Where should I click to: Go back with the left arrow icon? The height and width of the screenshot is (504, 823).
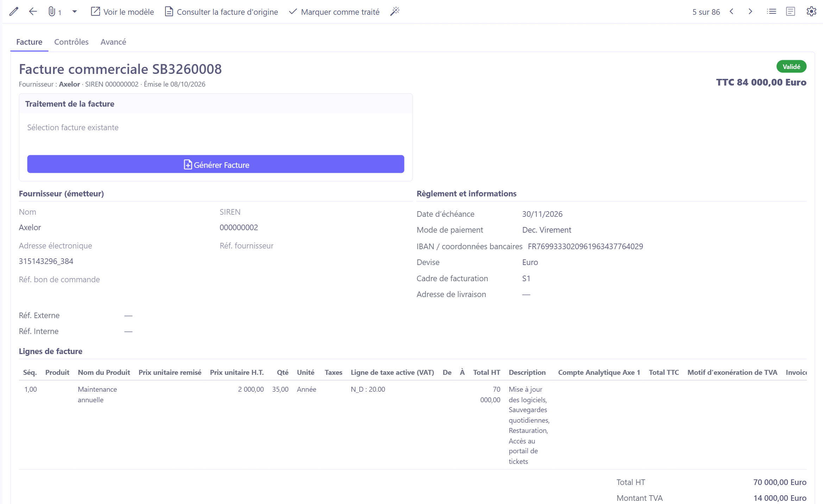coord(33,12)
